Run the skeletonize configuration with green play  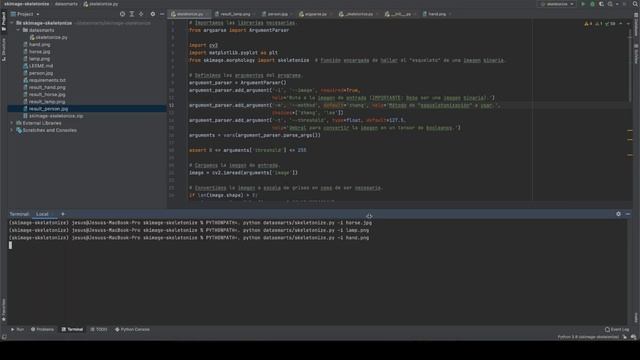[x=583, y=4]
